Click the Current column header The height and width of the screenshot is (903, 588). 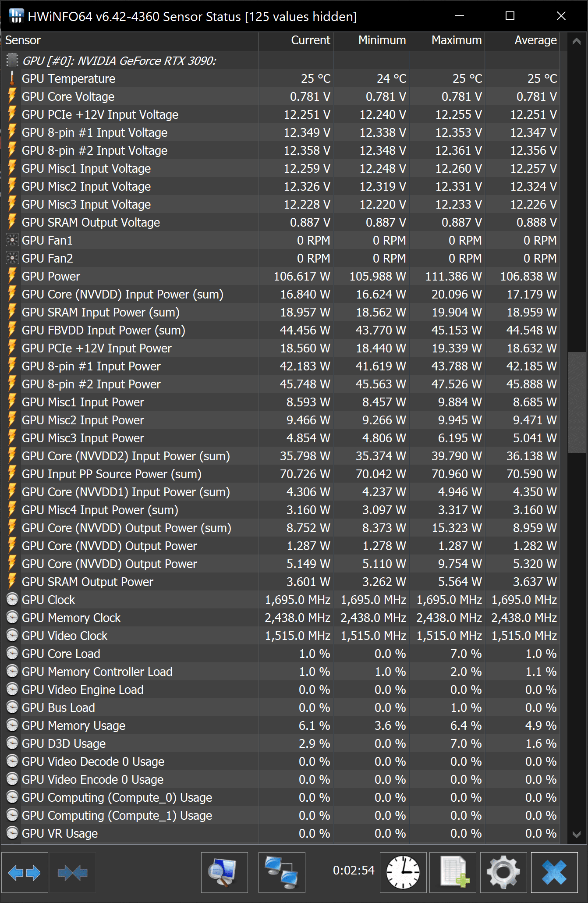pyautogui.click(x=296, y=40)
